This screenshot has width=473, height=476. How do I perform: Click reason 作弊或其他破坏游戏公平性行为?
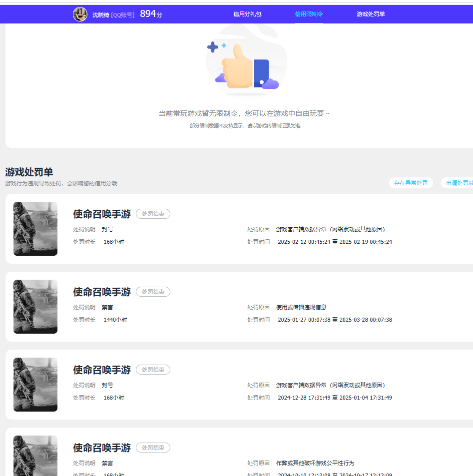pos(315,463)
